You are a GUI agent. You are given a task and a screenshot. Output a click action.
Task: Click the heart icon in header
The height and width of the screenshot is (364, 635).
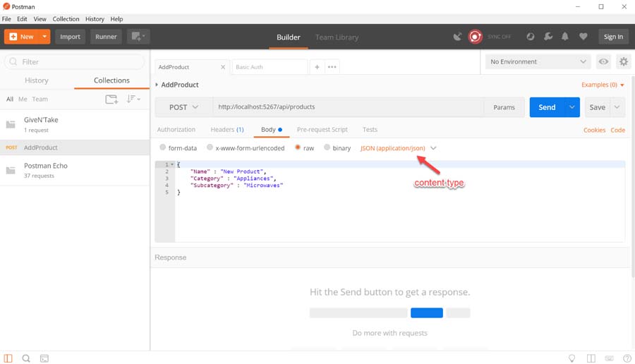583,37
